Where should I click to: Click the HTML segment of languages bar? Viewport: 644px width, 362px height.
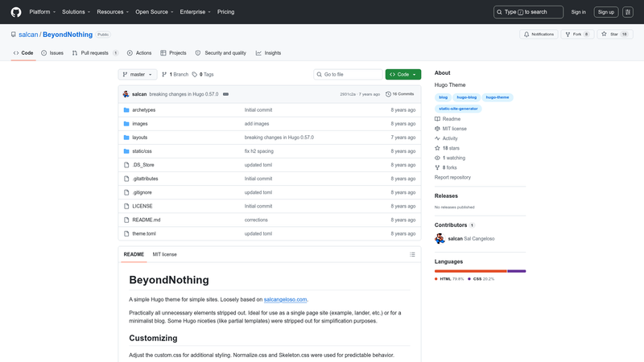click(471, 271)
